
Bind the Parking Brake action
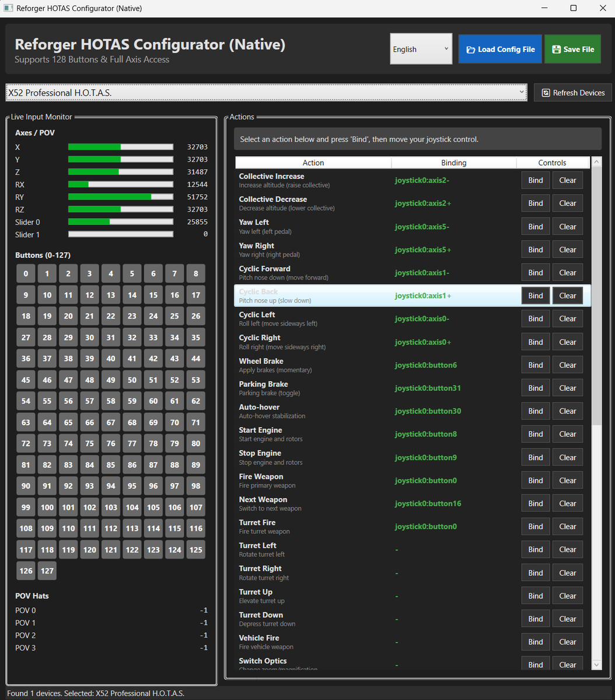536,388
